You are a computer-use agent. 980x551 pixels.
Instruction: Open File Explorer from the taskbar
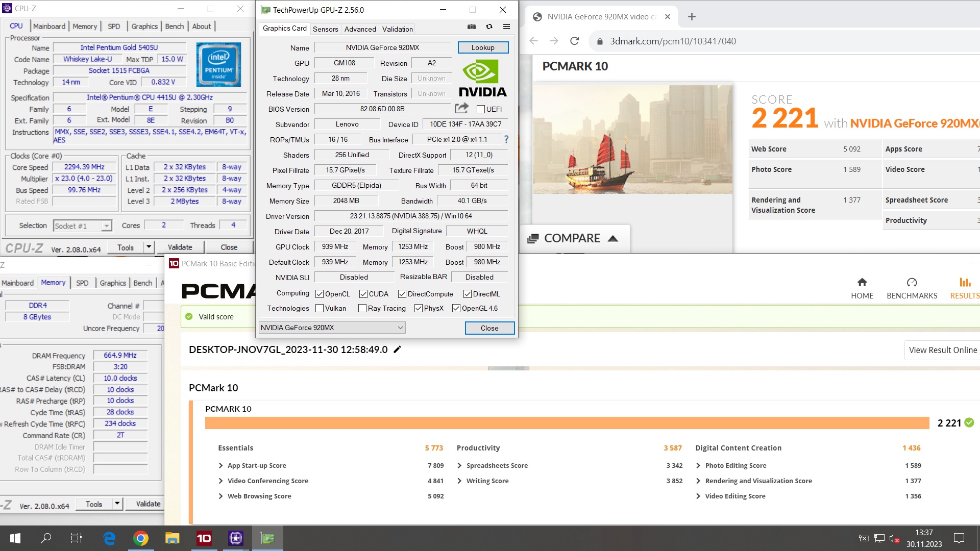coord(173,538)
